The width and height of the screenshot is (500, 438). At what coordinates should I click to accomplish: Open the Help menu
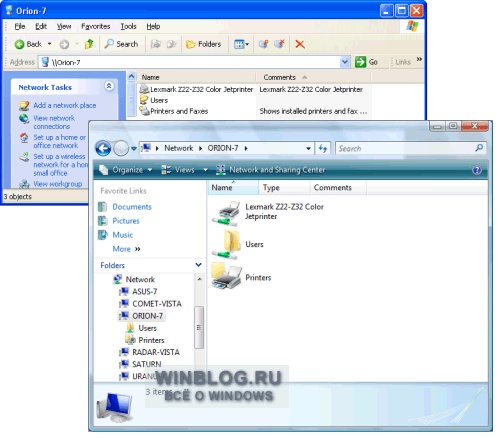153,26
